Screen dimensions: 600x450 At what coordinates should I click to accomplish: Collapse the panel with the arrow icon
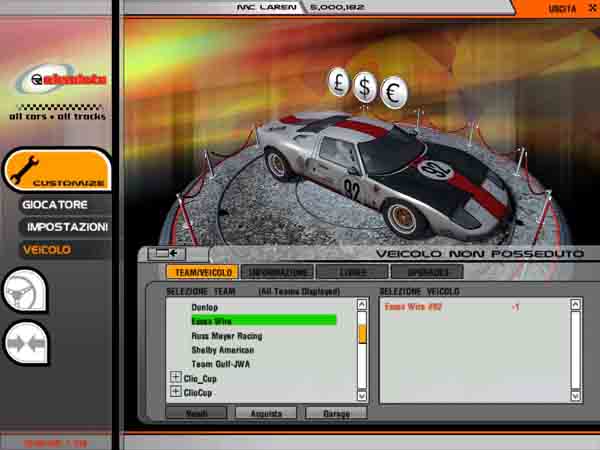[x=167, y=253]
